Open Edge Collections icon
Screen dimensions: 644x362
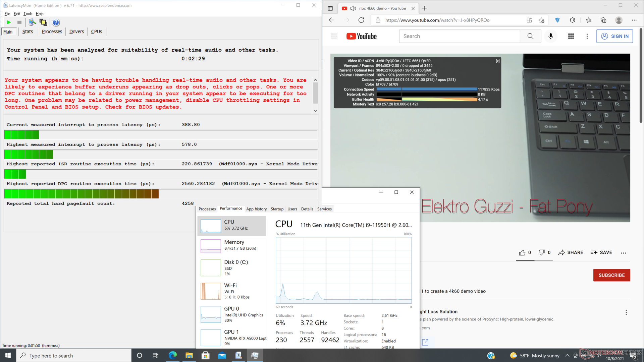coord(603,20)
